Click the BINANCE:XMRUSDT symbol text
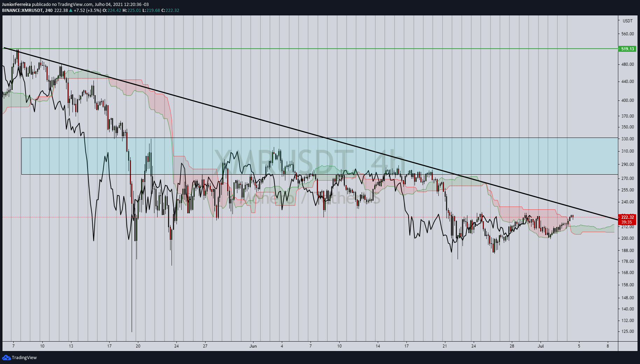The height and width of the screenshot is (364, 640). (x=23, y=10)
